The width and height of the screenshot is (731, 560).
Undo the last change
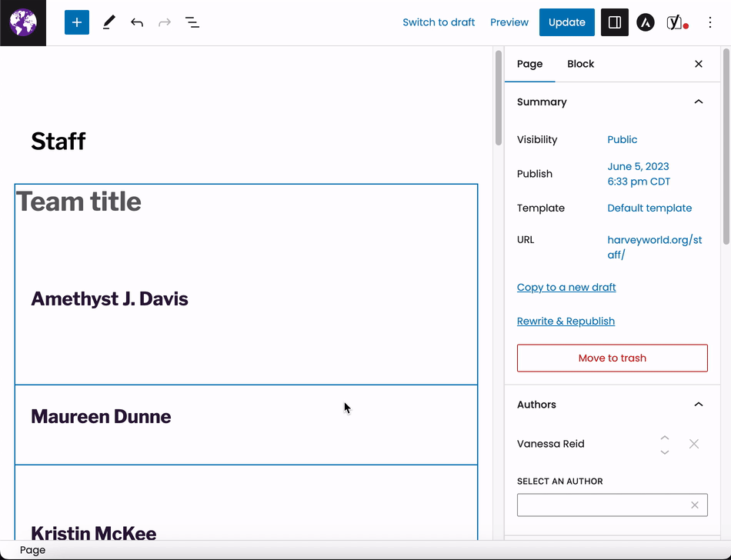[137, 22]
